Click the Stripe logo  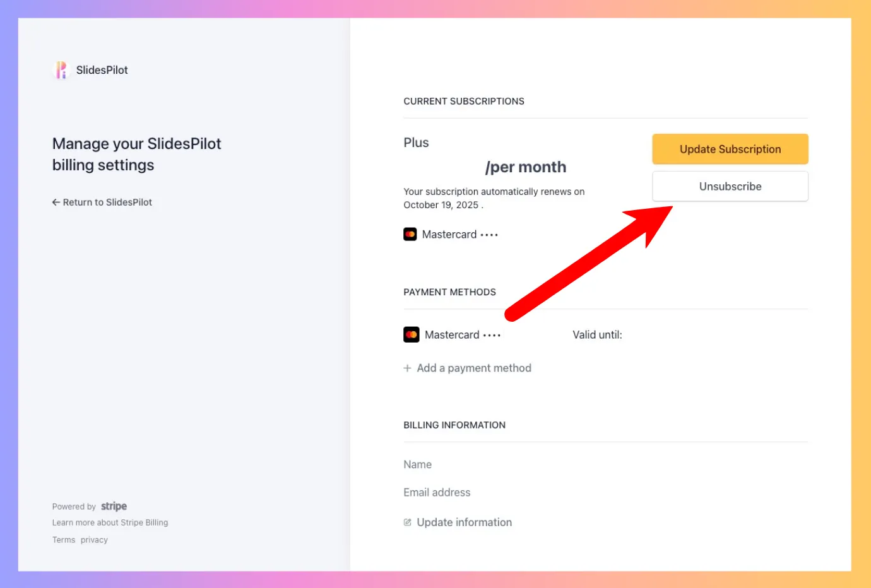pyautogui.click(x=114, y=507)
